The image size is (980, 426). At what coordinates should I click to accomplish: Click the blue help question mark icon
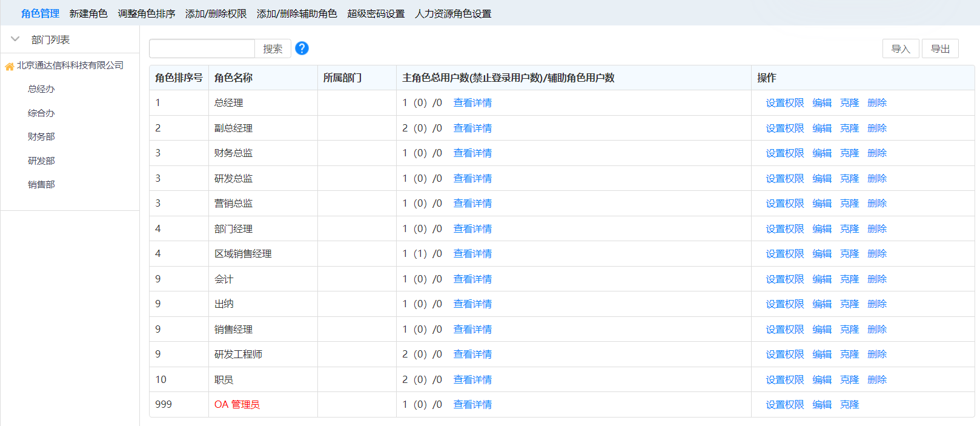coord(302,48)
